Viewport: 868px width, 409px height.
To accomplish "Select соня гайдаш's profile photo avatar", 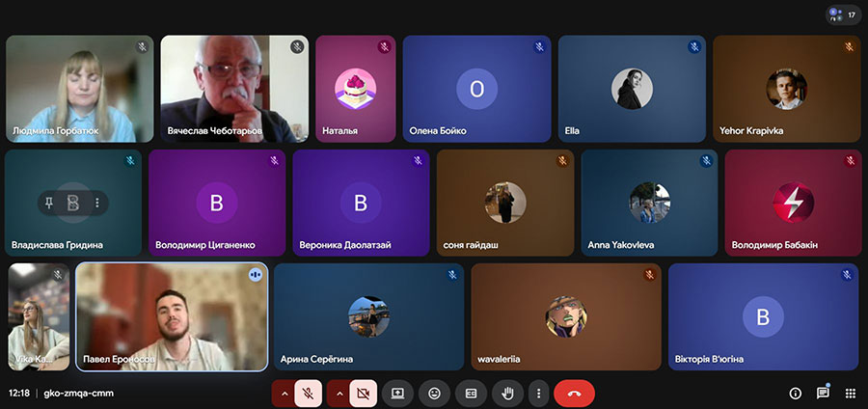I will (505, 204).
